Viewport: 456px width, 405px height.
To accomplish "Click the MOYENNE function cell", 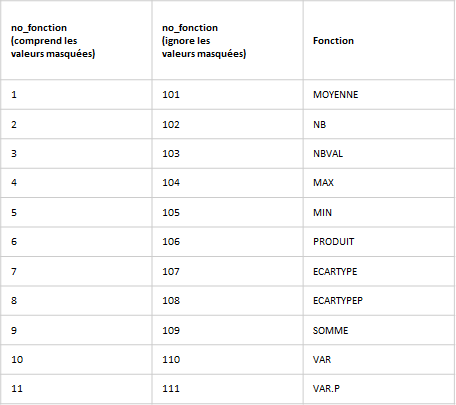I will pyautogui.click(x=378, y=95).
